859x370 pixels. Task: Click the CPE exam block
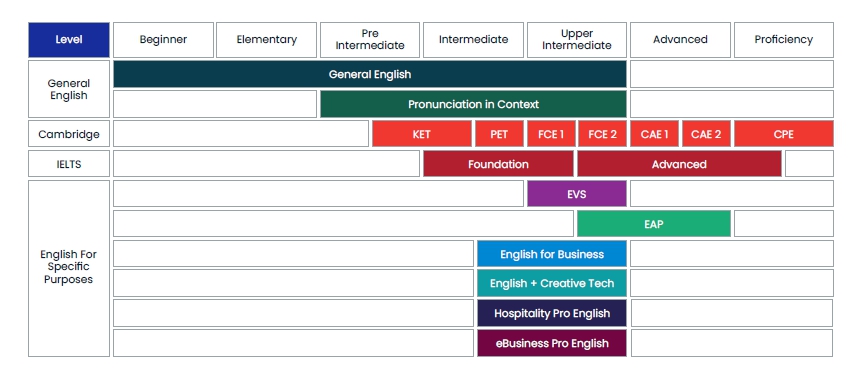(x=783, y=134)
